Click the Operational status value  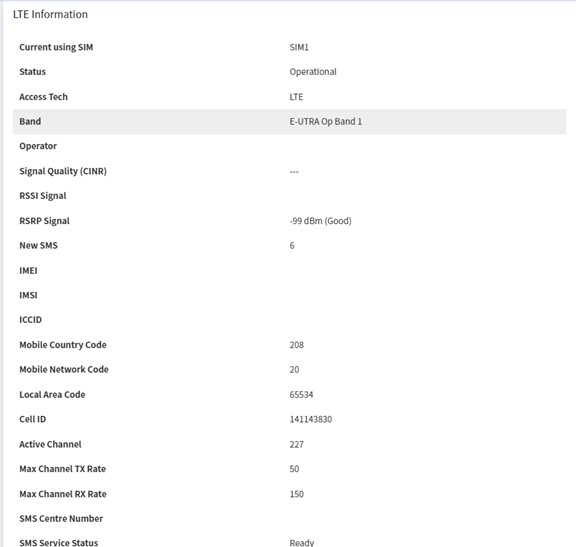click(x=313, y=72)
